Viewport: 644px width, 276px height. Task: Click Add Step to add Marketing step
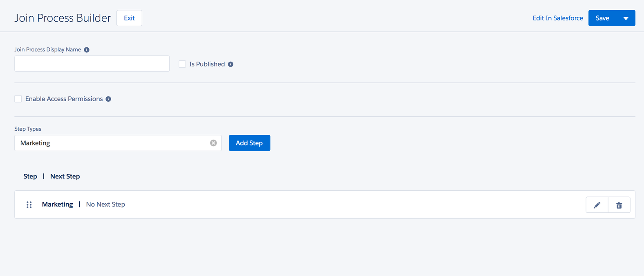tap(249, 142)
